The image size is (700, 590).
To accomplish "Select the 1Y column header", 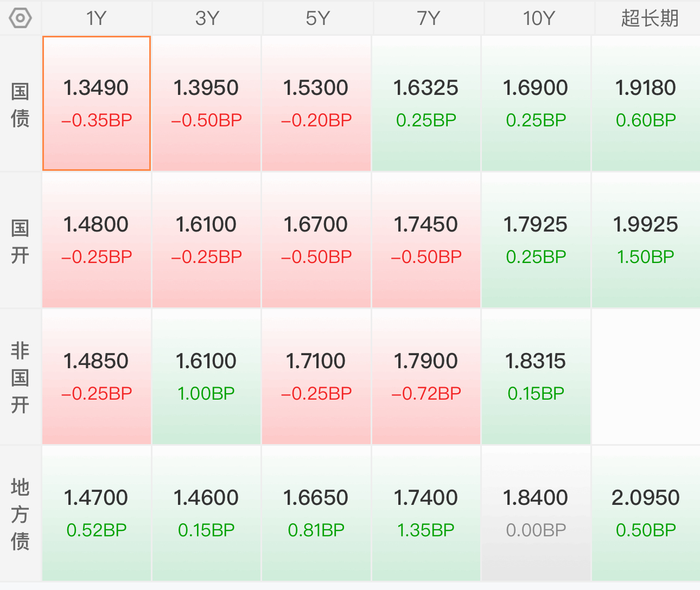I will [97, 18].
